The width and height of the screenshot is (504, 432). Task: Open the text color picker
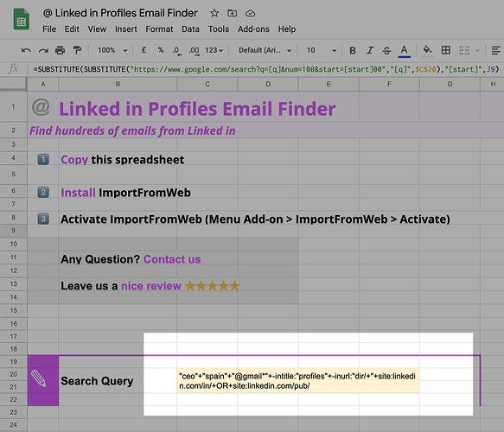[404, 51]
